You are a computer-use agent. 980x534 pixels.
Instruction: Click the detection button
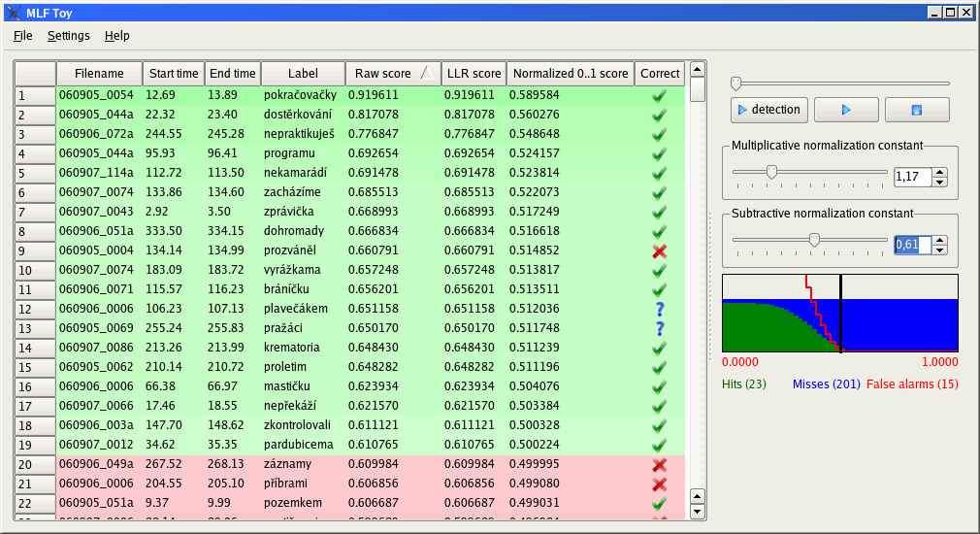[768, 110]
